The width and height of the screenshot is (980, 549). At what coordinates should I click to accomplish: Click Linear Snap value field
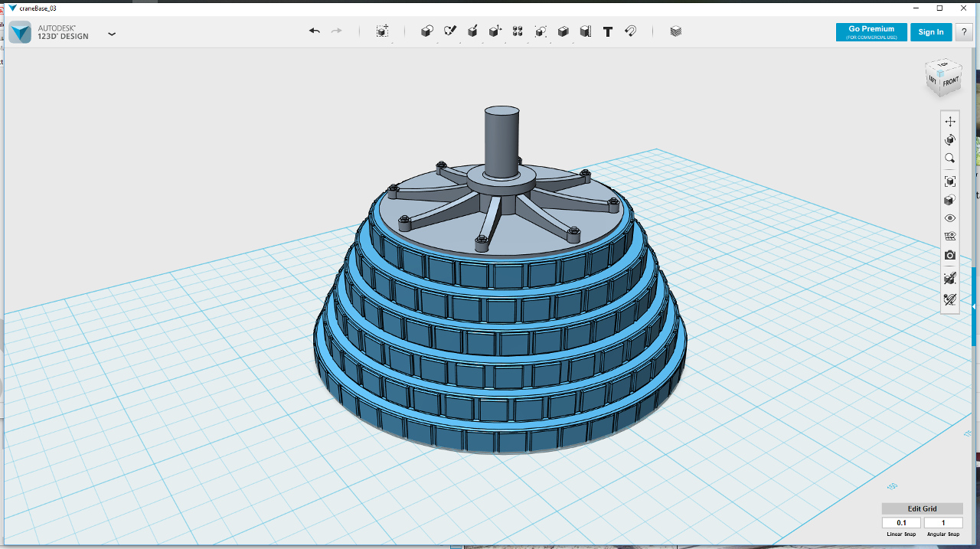point(901,523)
